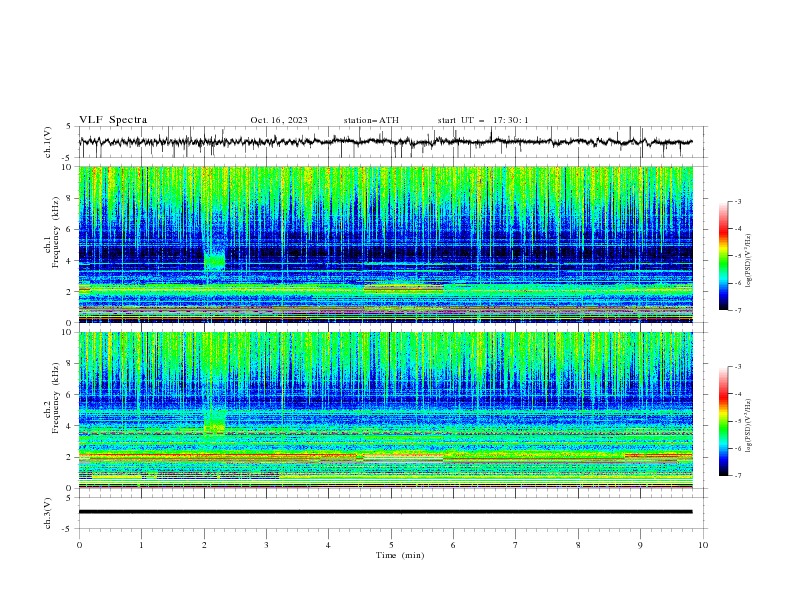Click the time axis tick label 10
792x612 pixels.
tap(703, 545)
